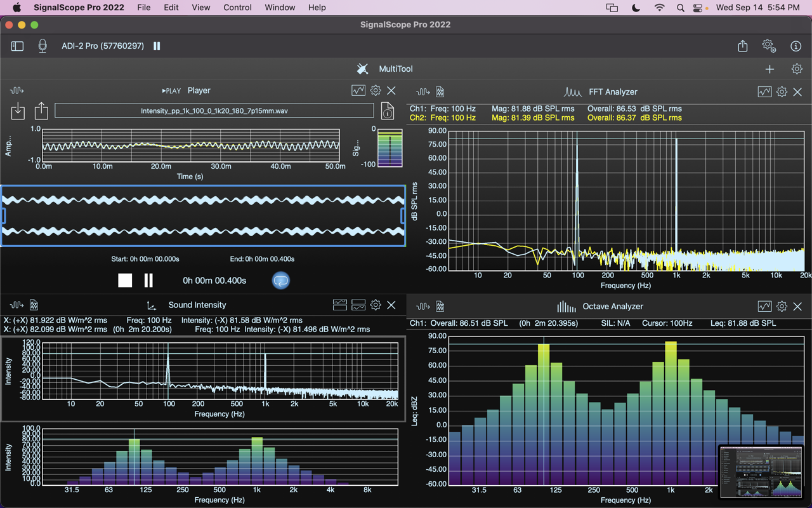Viewport: 812px width, 508px height.
Task: Open the Help menu
Action: (317, 8)
